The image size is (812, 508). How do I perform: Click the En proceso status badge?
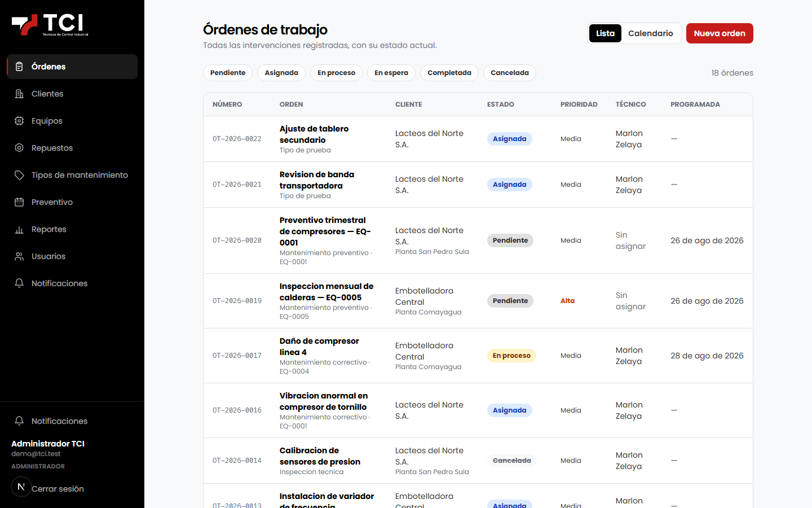pyautogui.click(x=511, y=356)
